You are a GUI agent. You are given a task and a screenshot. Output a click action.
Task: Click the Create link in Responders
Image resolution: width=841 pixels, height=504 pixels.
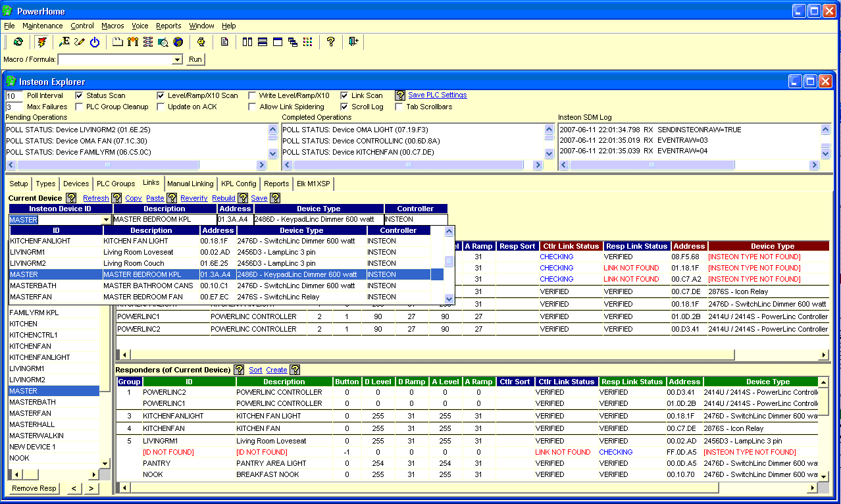[276, 370]
